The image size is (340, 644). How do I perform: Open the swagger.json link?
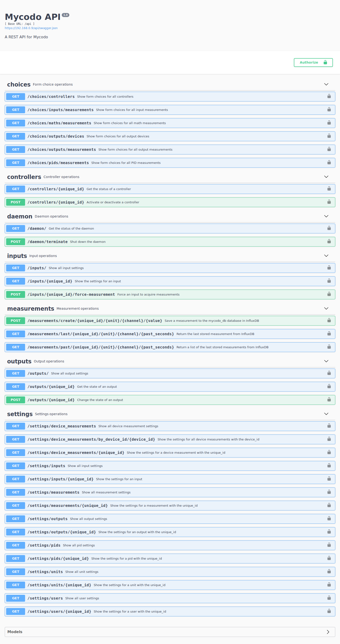pos(31,28)
